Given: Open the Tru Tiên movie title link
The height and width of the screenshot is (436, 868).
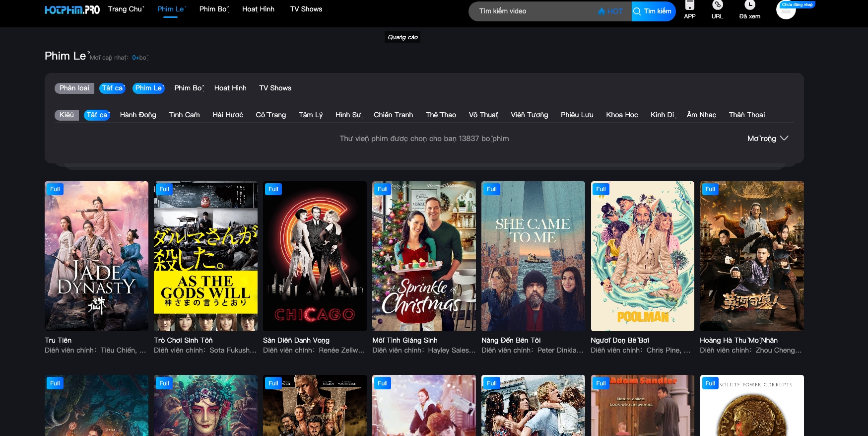Looking at the screenshot, I should point(58,340).
